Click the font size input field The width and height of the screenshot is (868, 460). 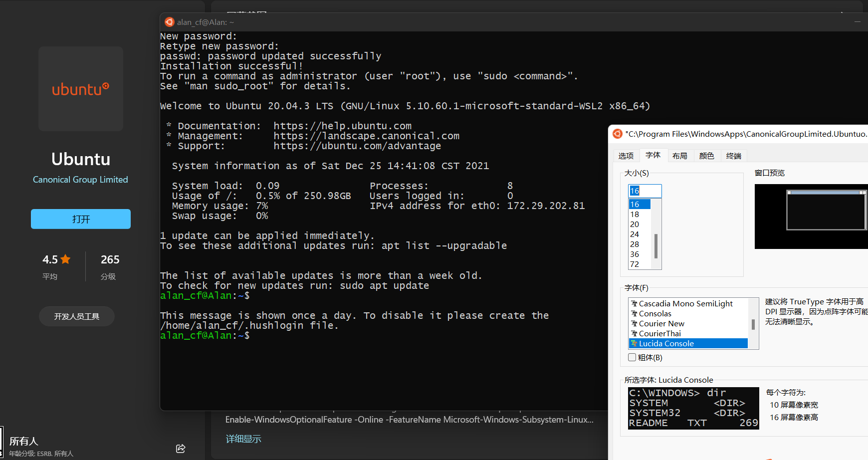point(645,191)
